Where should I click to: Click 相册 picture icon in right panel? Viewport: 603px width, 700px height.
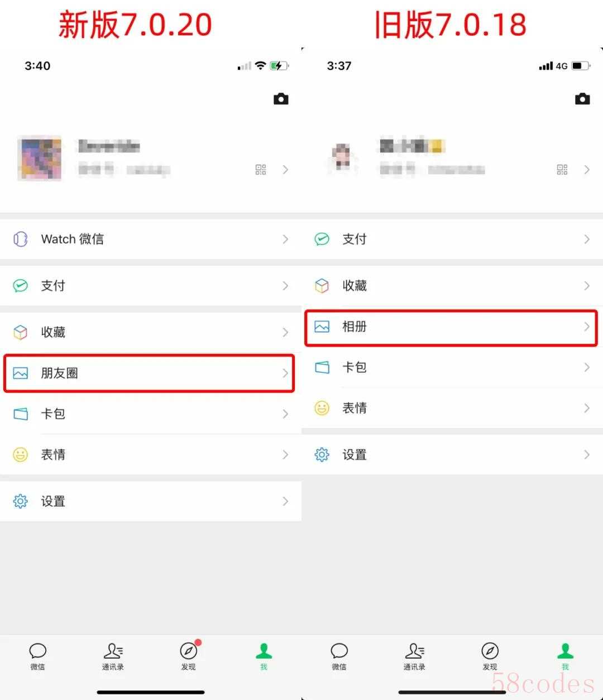(322, 327)
